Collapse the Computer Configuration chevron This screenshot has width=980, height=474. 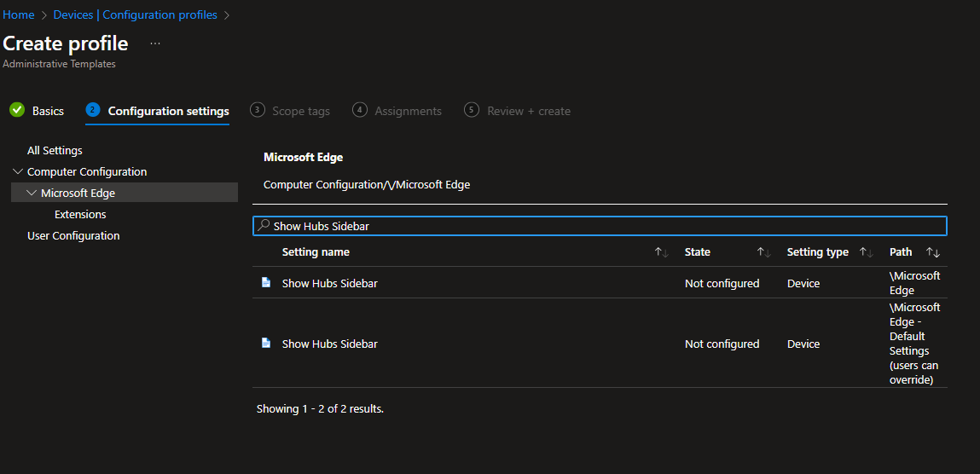point(18,171)
